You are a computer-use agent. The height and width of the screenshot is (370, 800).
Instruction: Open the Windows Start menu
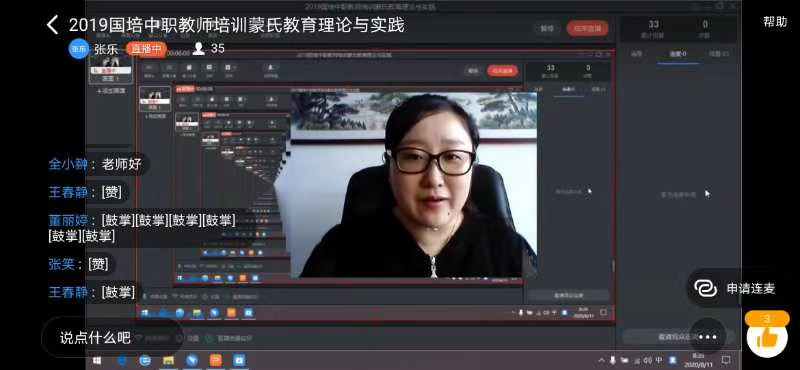96,361
